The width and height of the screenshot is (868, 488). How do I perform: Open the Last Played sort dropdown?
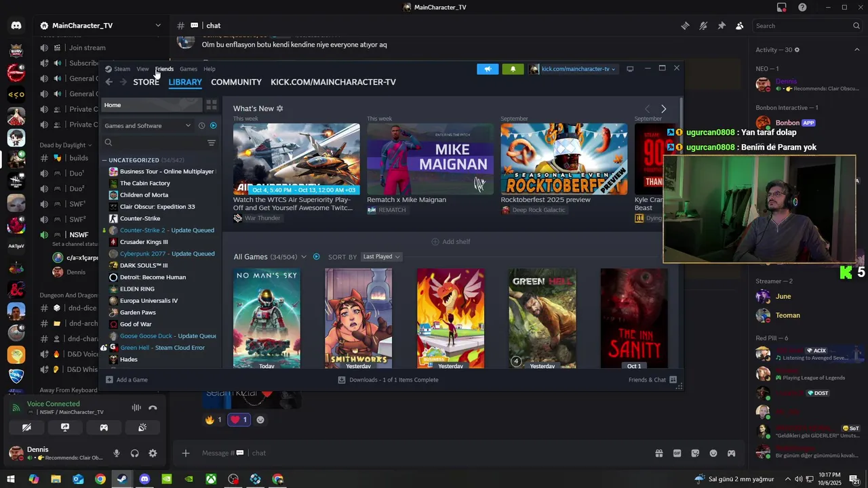381,257
